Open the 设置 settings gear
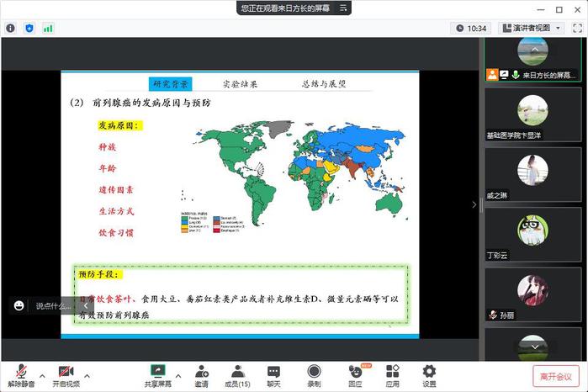This screenshot has width=588, height=392. click(429, 375)
